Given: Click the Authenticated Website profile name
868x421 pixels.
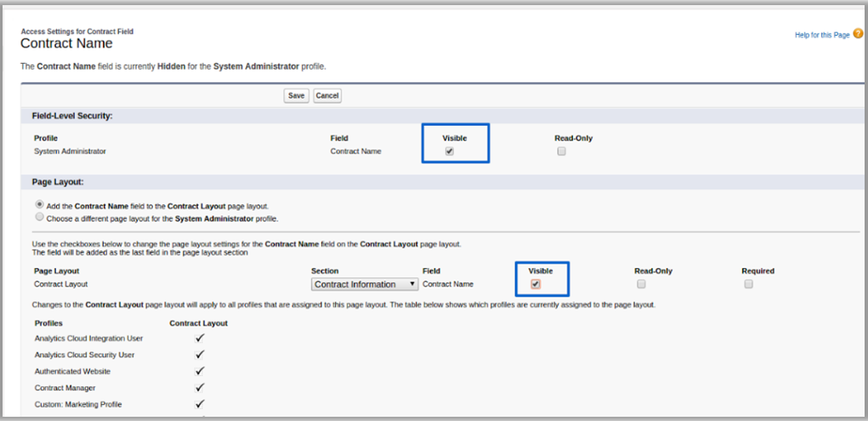Looking at the screenshot, I should [x=72, y=371].
